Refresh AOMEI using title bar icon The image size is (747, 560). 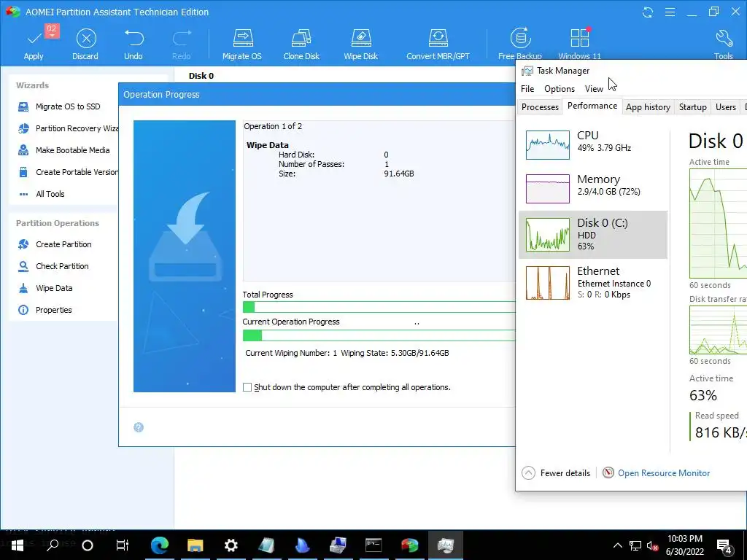coord(648,12)
